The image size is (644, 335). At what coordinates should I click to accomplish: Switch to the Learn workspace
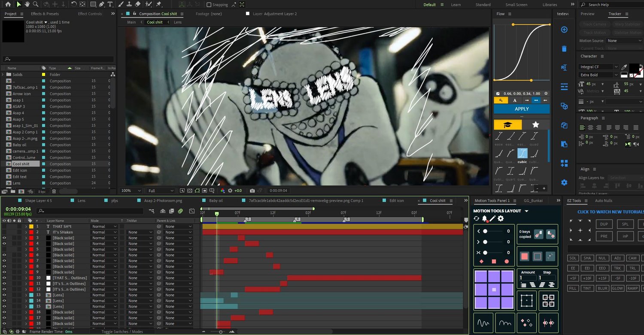click(456, 5)
